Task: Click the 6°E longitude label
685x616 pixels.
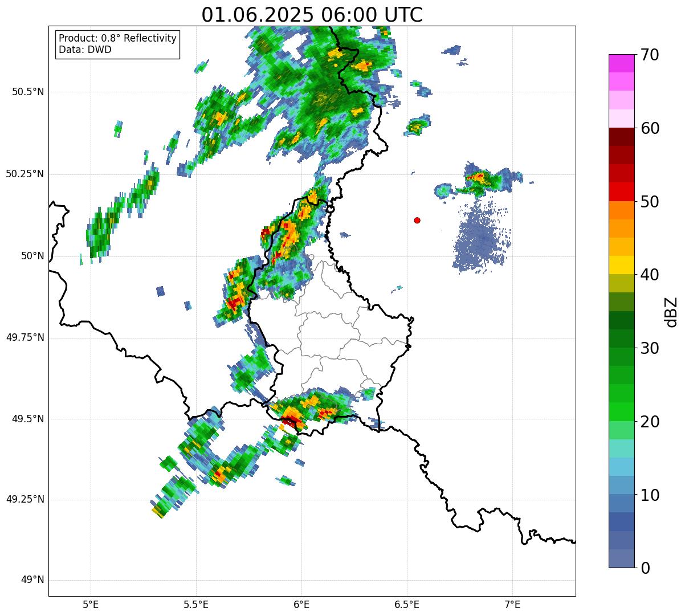Action: (x=301, y=604)
